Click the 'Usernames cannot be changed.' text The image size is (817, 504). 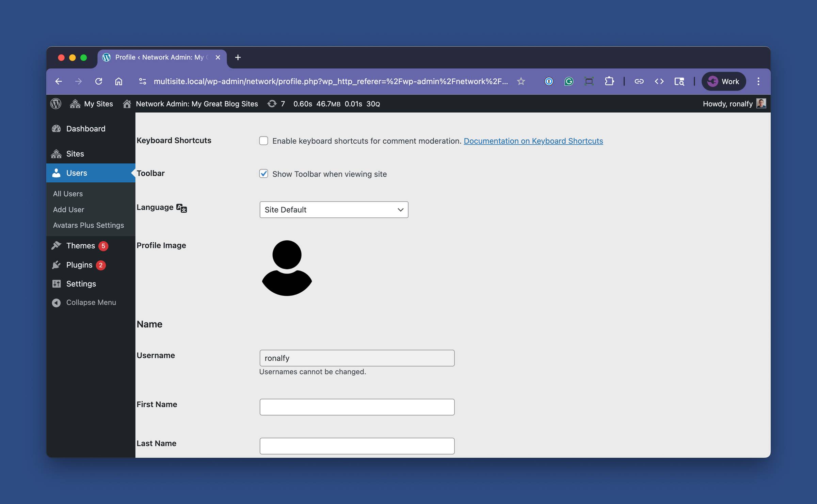coord(313,372)
